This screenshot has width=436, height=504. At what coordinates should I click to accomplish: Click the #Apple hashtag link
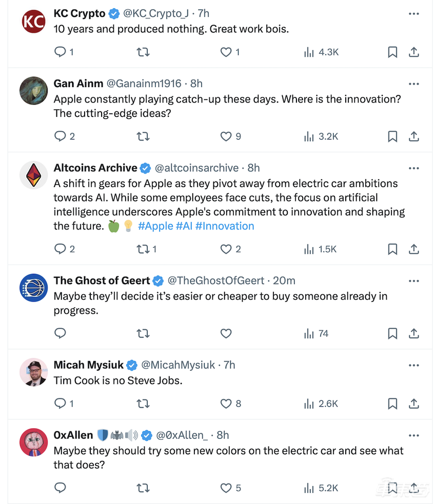[155, 226]
